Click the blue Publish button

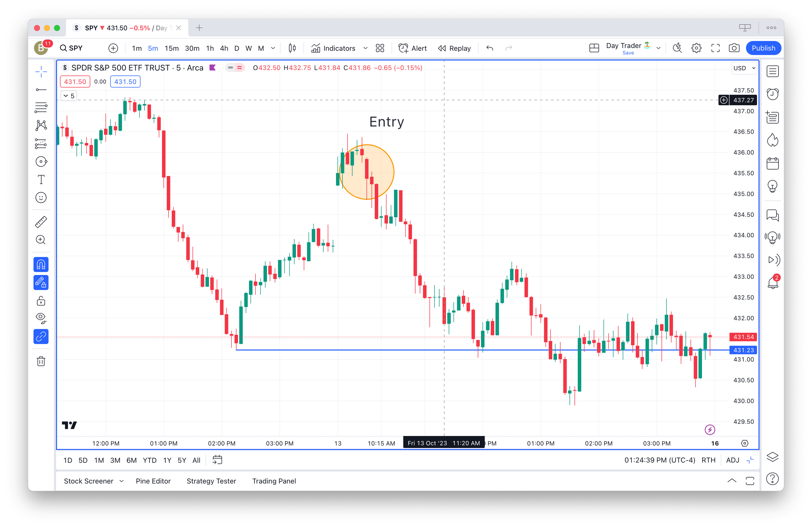click(763, 48)
